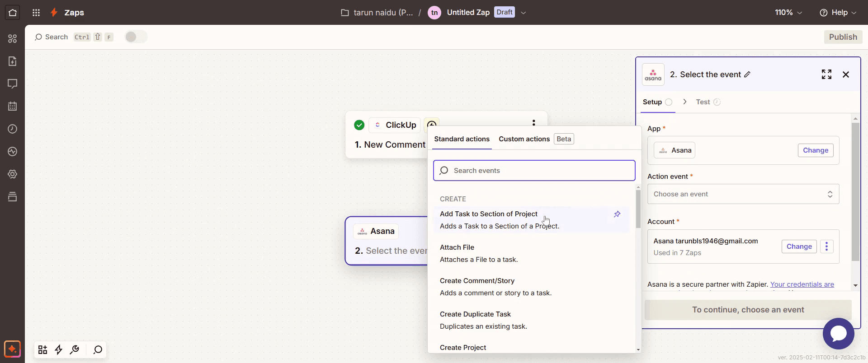Choose the Create Duplicate Task action

coord(531,320)
